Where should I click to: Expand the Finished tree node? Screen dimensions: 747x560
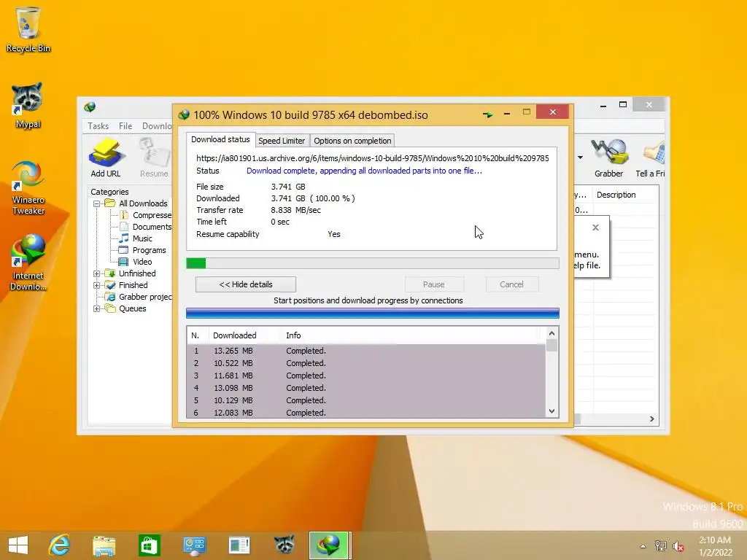(x=97, y=286)
